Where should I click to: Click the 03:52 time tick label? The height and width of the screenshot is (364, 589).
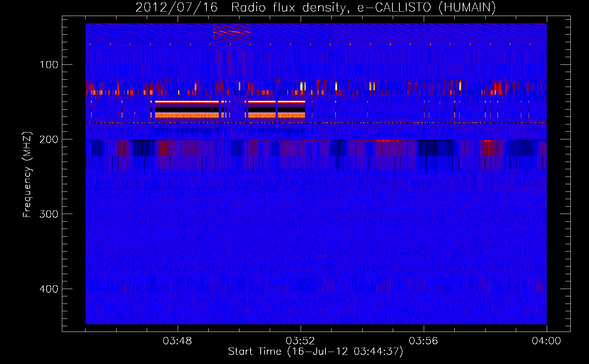(x=300, y=341)
